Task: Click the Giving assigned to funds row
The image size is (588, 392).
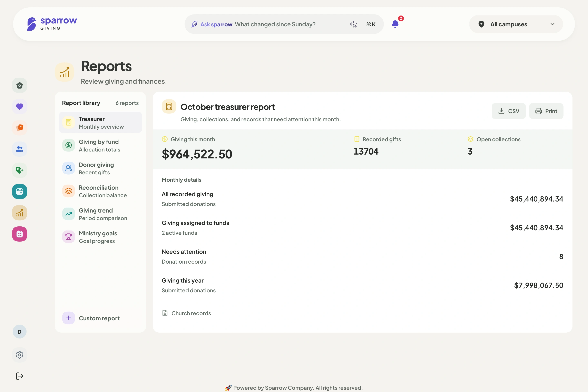Action: pyautogui.click(x=362, y=228)
